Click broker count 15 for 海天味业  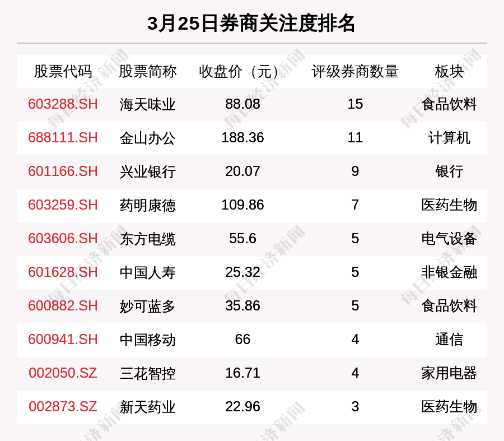(x=355, y=104)
